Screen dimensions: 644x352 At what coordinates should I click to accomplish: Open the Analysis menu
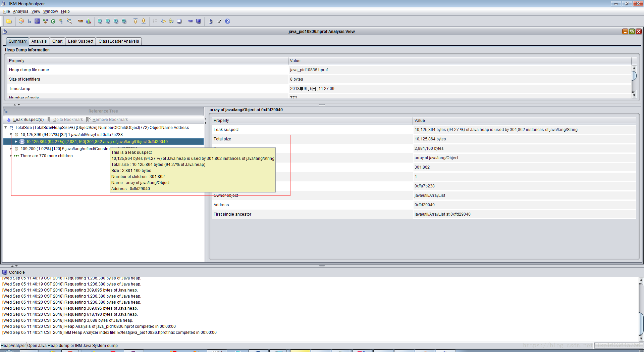tap(20, 11)
